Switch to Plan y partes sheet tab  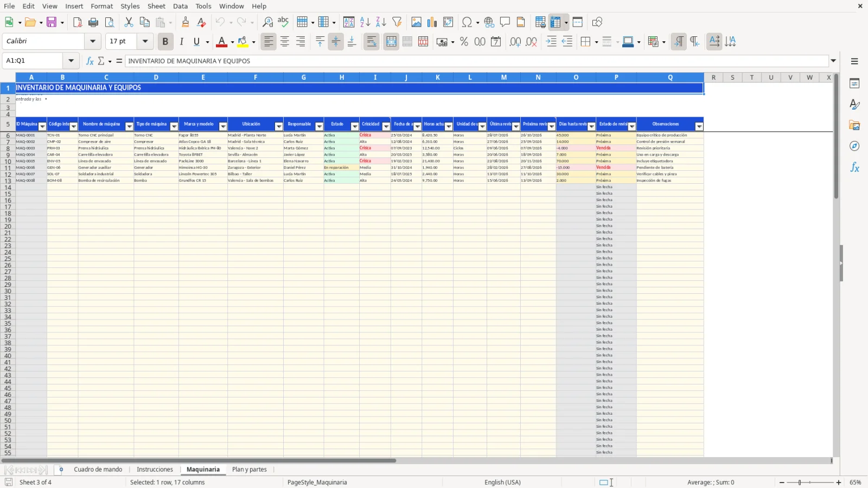point(250,470)
